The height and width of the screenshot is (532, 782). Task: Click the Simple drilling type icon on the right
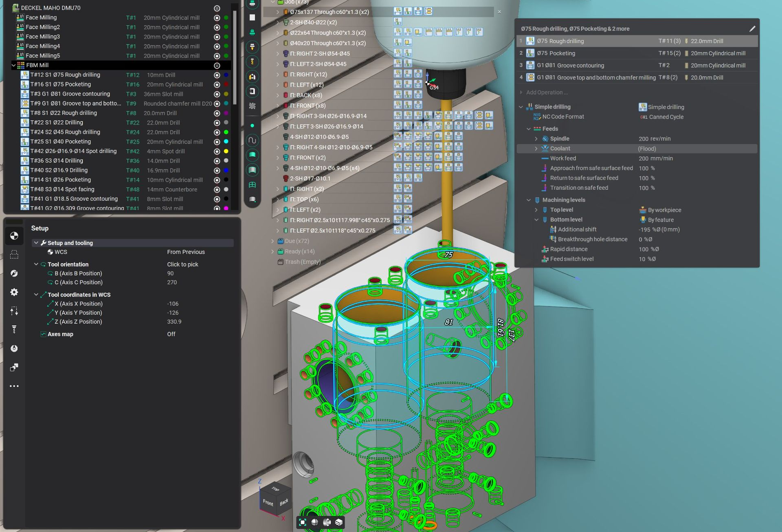642,107
